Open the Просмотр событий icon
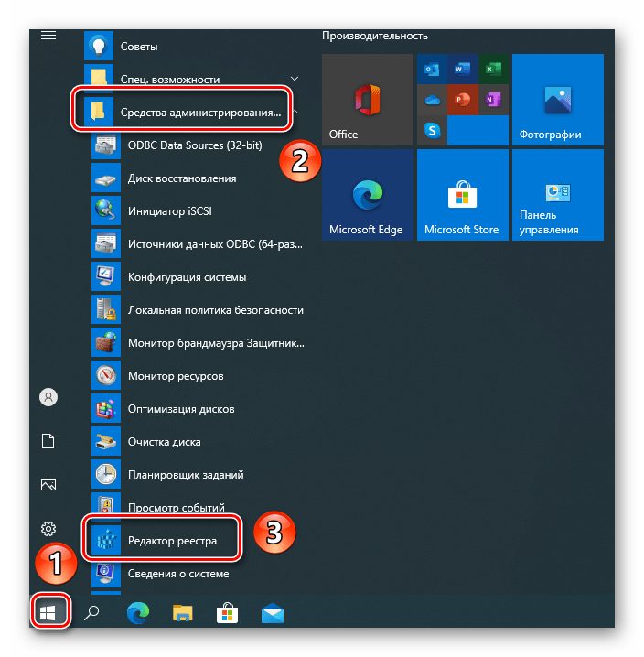 click(x=106, y=504)
